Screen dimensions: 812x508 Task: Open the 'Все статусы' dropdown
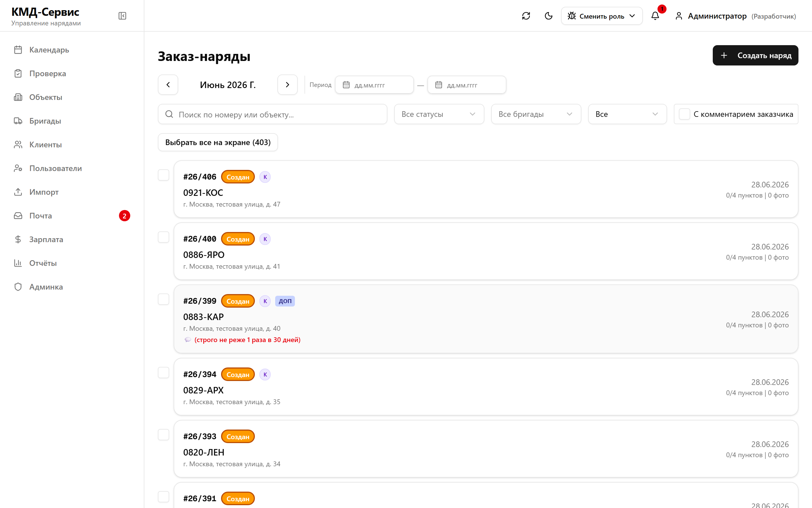pos(439,114)
